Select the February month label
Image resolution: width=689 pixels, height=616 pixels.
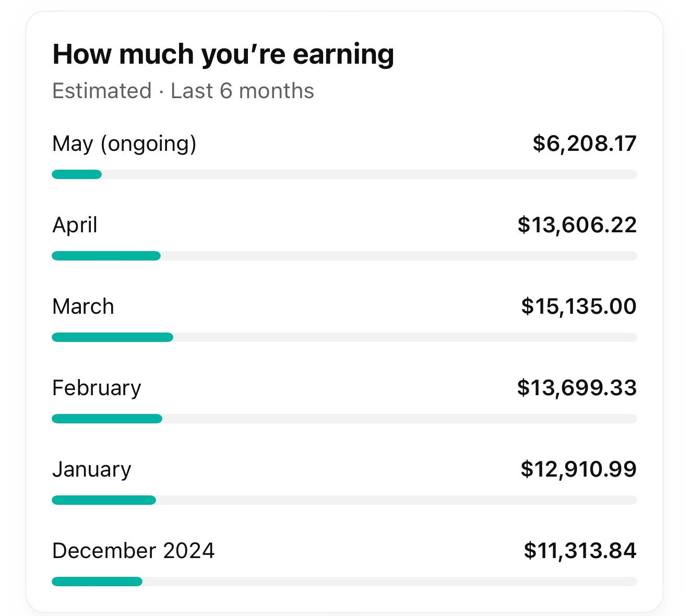[97, 388]
